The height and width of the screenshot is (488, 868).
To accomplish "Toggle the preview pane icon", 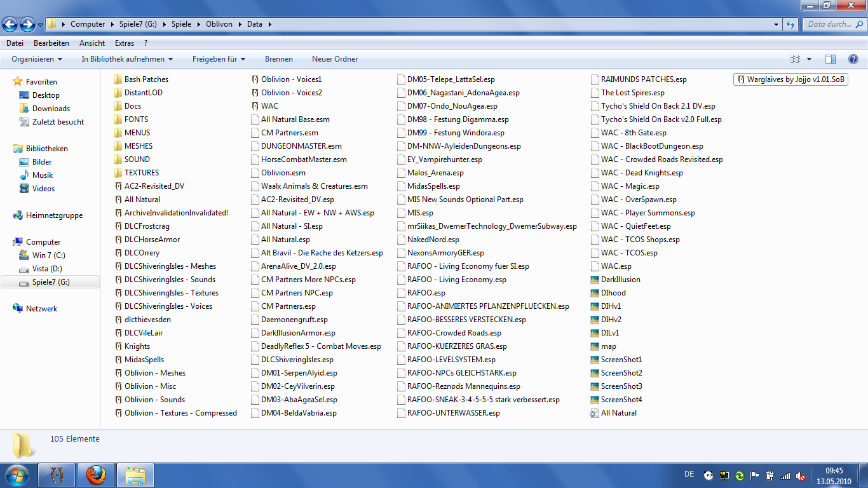I will coord(830,59).
